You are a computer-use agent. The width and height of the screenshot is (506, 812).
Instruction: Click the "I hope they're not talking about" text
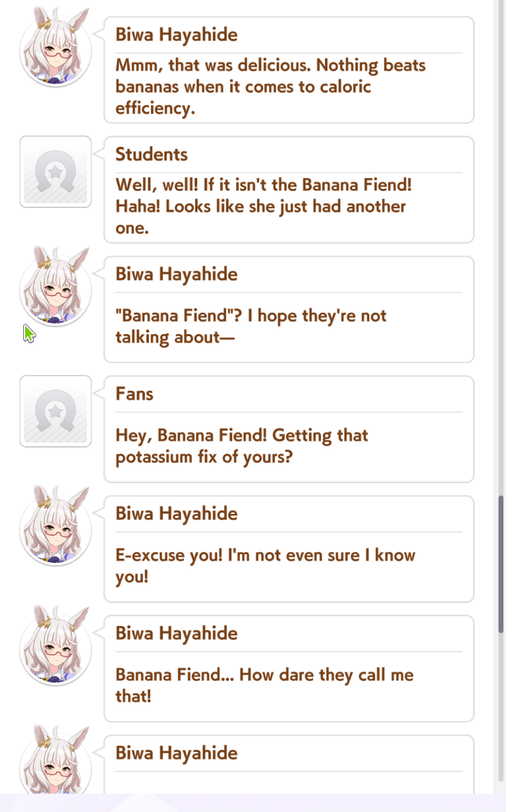pyautogui.click(x=251, y=326)
